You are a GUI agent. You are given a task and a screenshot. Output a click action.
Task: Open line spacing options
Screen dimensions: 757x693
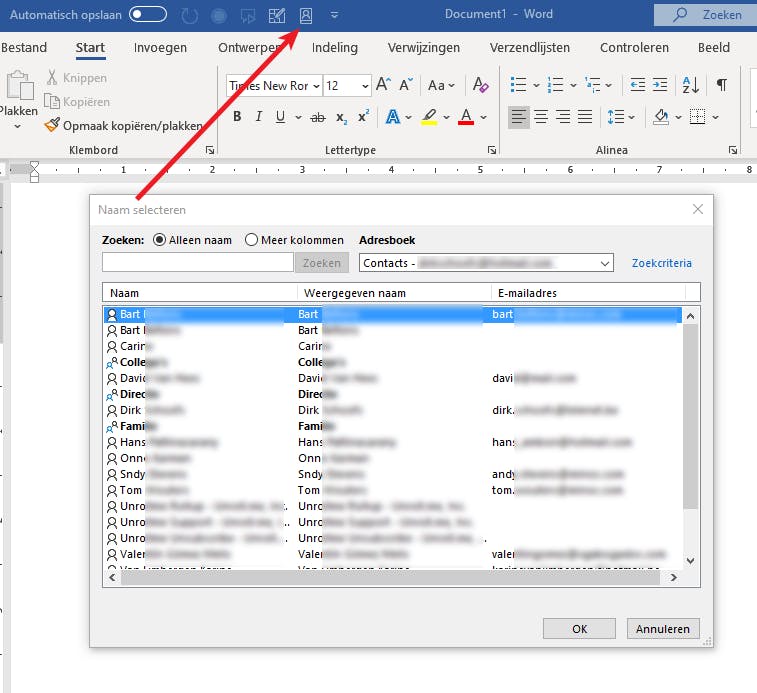click(620, 117)
